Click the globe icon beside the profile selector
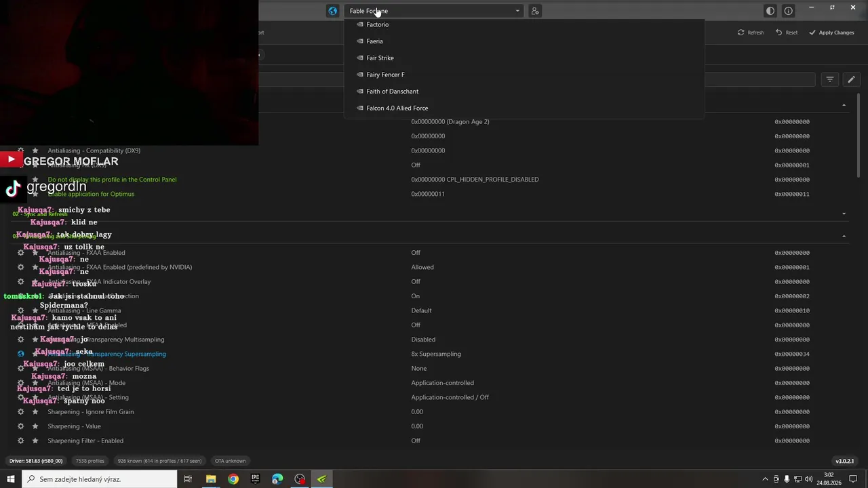868x488 pixels. tap(332, 11)
